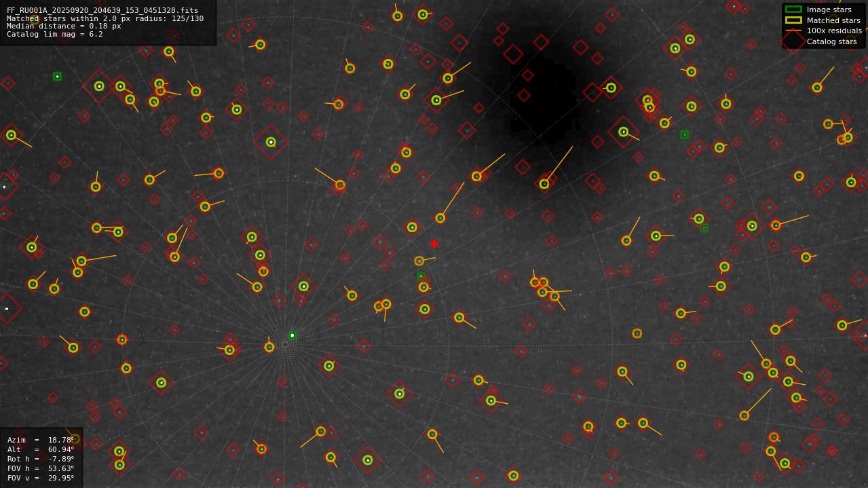The image size is (868, 488).
Task: Click the orange 100x residuals legend line
Action: pyautogui.click(x=793, y=31)
